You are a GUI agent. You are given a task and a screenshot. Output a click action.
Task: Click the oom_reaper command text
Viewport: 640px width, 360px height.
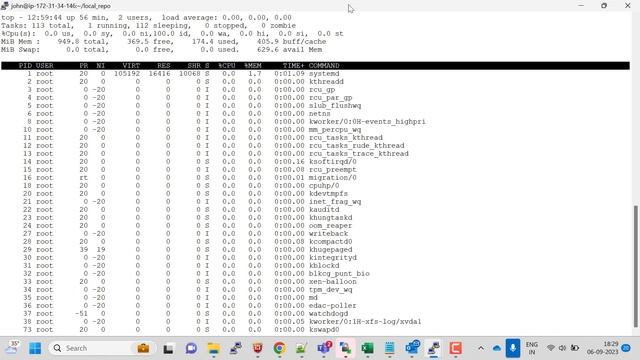pyautogui.click(x=330, y=226)
